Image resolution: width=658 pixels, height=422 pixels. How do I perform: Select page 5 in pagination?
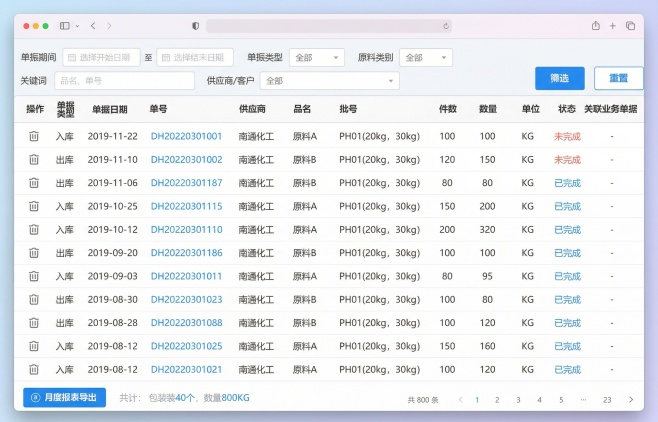pos(561,400)
